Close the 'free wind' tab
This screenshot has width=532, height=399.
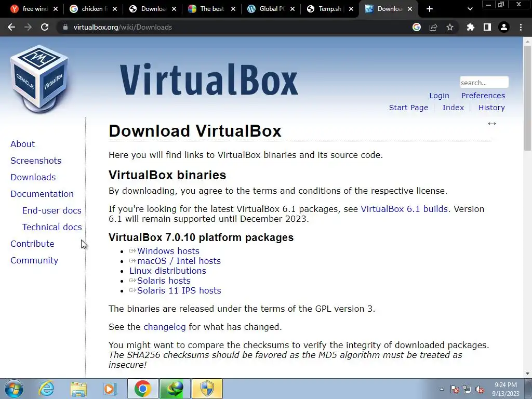[56, 9]
